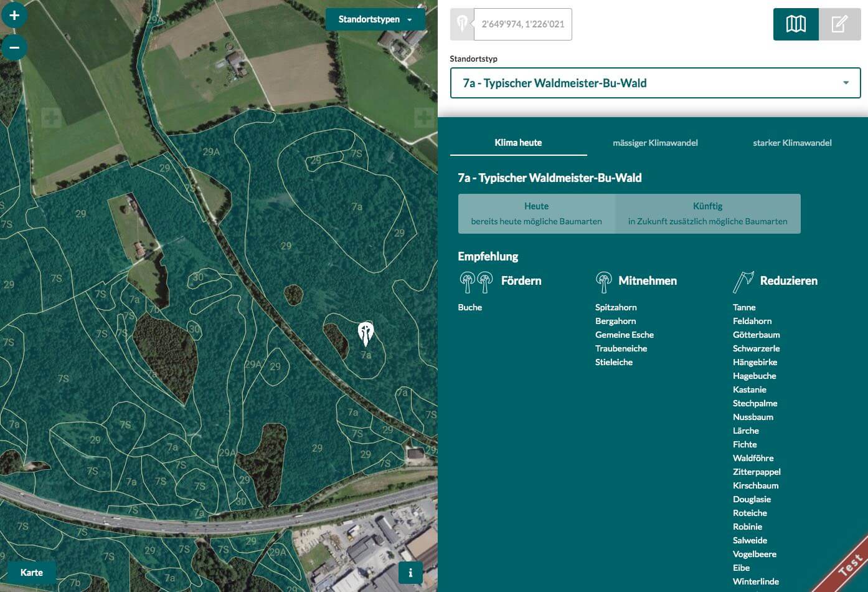Click the dropdown arrow in Standortstyp field

(x=846, y=83)
